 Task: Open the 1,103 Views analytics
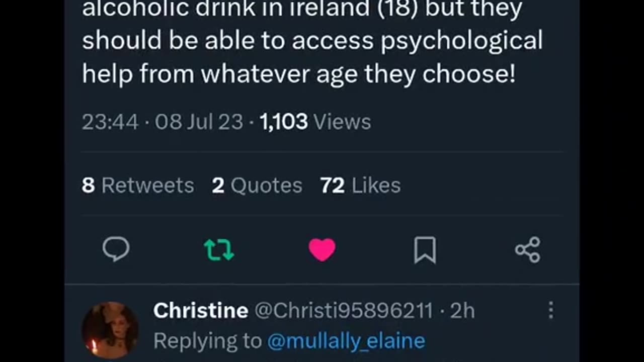point(283,122)
